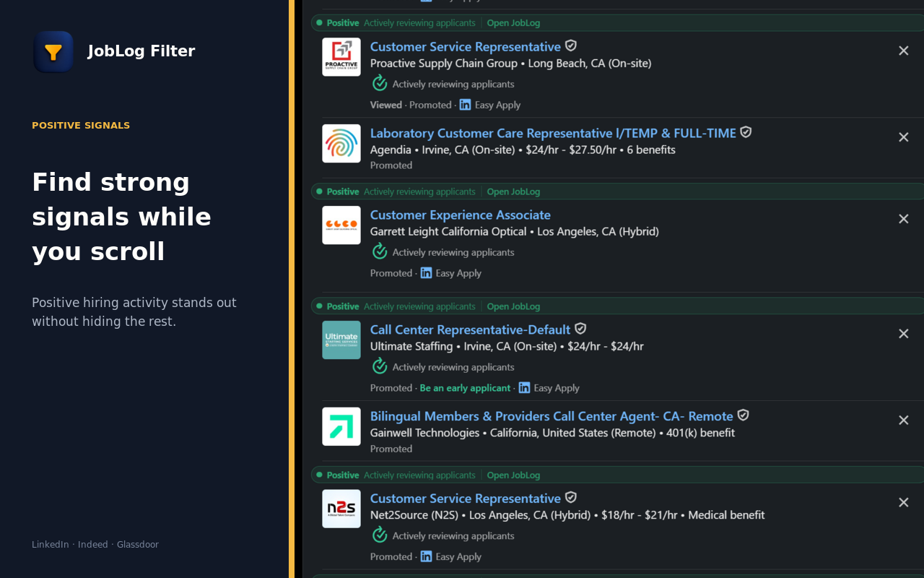Screen dimensions: 924x578
Task: Click 'Gainwell Technologies • California, United States' line
Action: tap(552, 433)
